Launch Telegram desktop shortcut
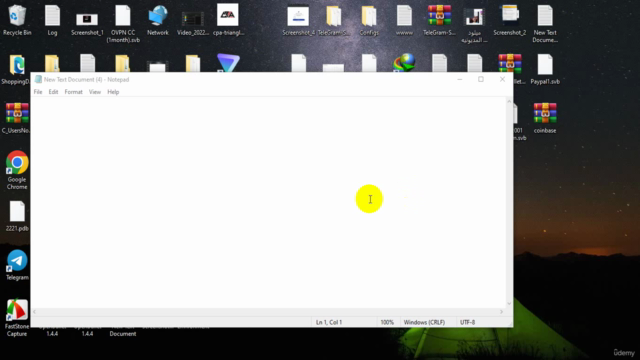Screen dimensions: 640x360 17,264
